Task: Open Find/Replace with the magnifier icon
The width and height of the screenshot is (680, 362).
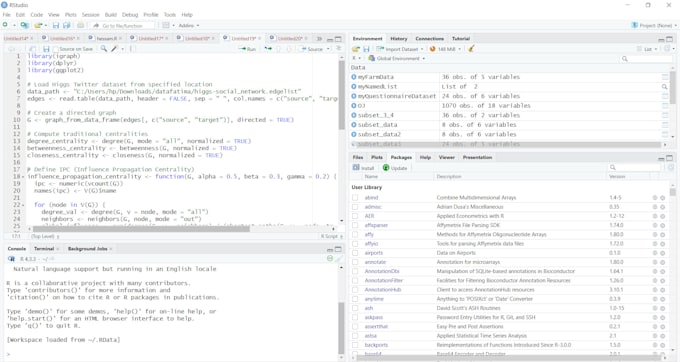Action: [104, 49]
